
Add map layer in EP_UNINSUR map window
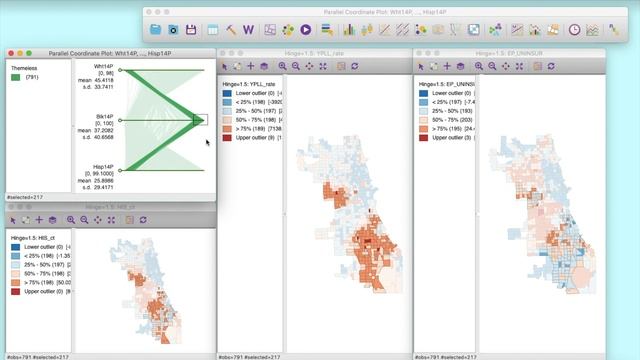447,66
